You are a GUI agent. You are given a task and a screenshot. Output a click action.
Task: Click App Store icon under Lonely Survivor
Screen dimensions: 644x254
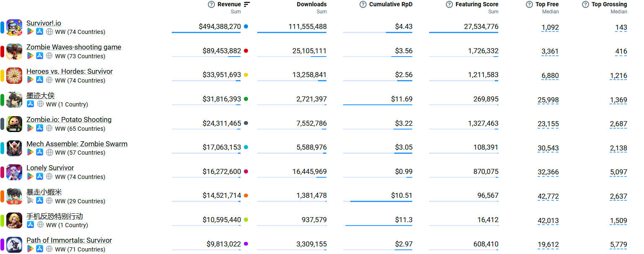point(40,176)
